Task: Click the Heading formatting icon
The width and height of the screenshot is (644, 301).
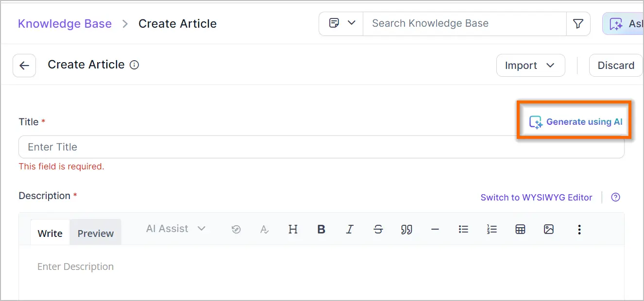Action: pyautogui.click(x=293, y=230)
